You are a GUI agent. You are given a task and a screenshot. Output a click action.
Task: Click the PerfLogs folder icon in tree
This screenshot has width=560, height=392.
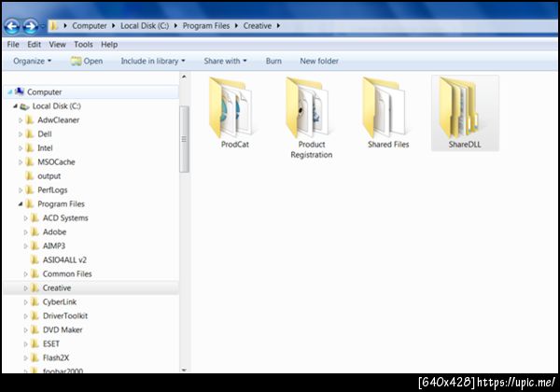[x=30, y=189]
